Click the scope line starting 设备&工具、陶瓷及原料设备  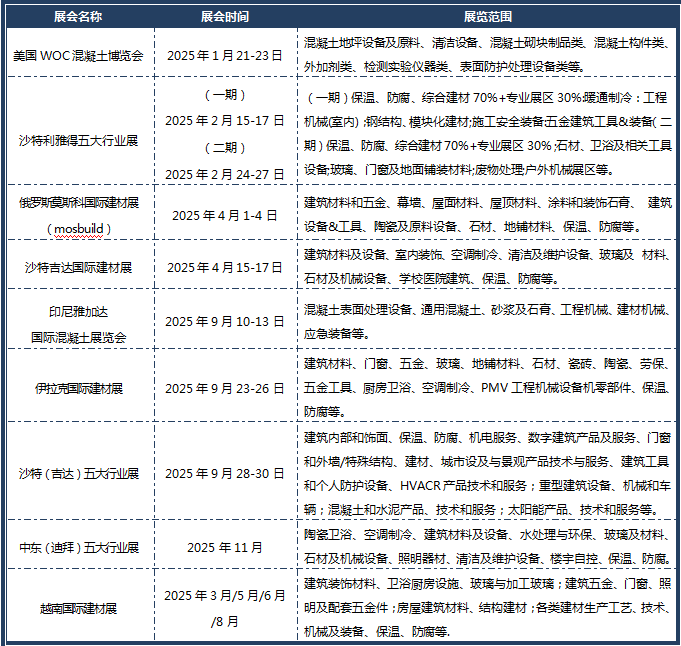click(x=473, y=226)
